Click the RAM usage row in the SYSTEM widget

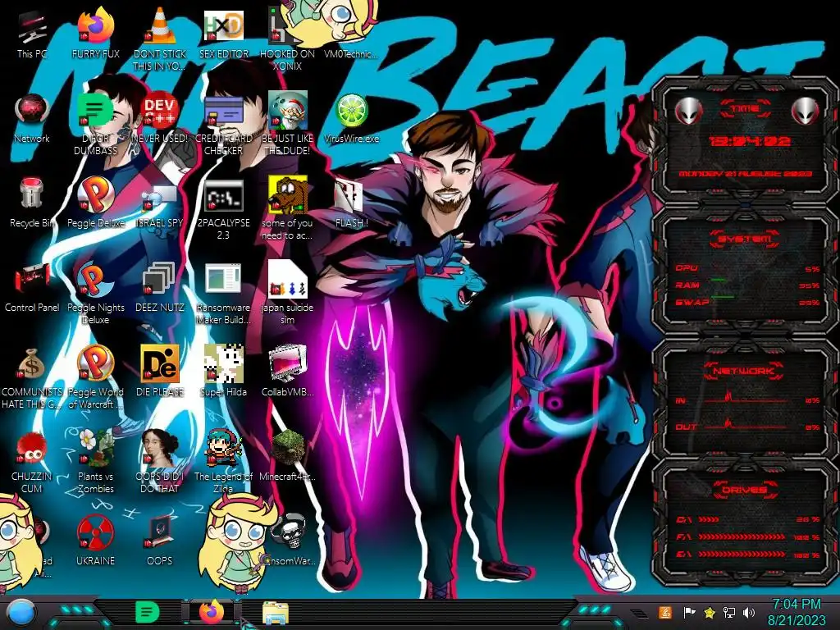(x=747, y=285)
